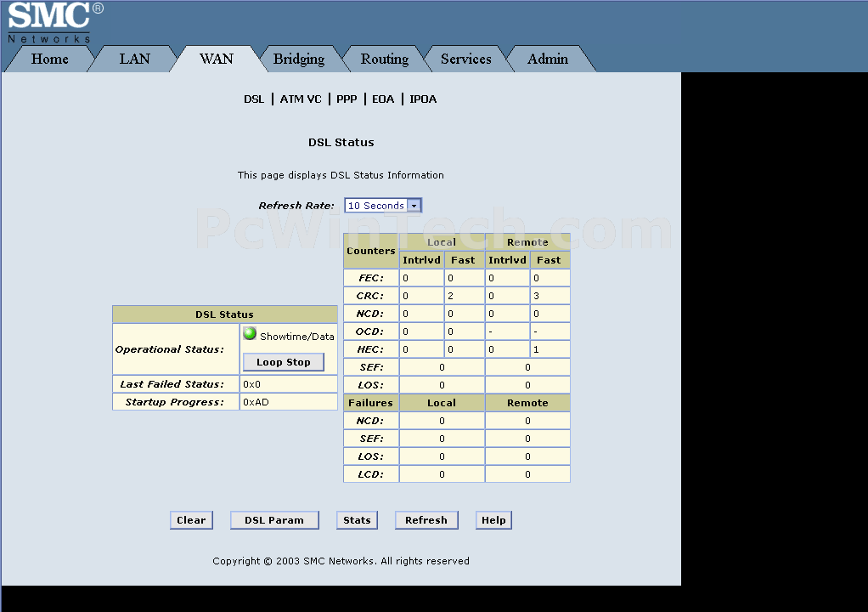Click the Refresh button
The image size is (868, 612).
click(426, 520)
